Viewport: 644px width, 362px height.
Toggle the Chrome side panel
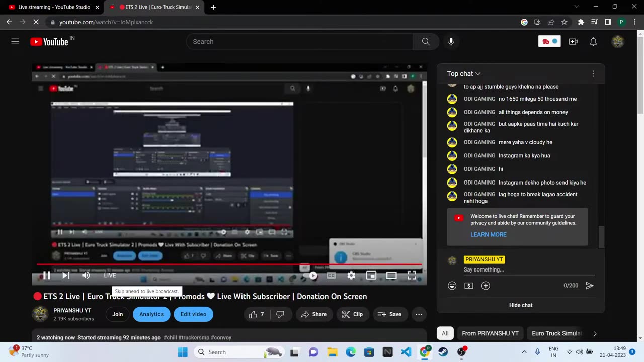tap(608, 22)
